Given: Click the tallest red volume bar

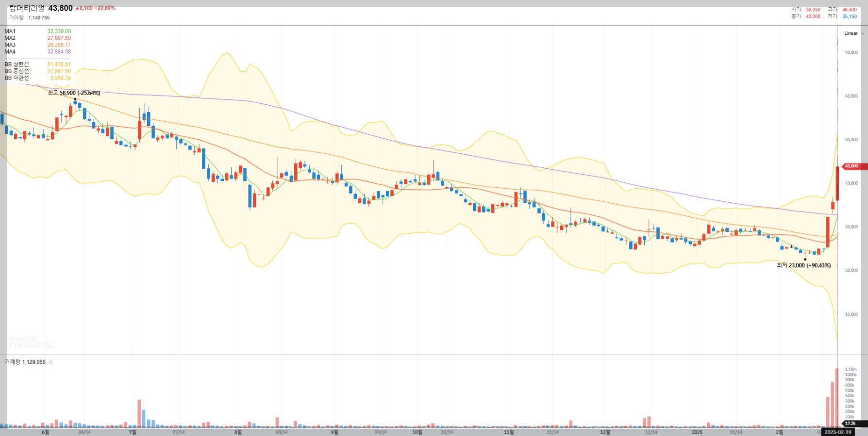Looking at the screenshot, I should (837, 398).
